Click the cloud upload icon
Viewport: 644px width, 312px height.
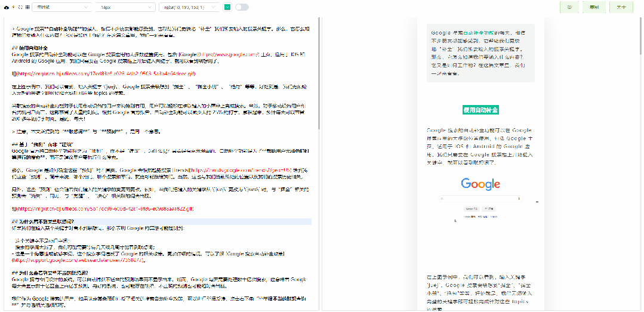click(x=6, y=7)
